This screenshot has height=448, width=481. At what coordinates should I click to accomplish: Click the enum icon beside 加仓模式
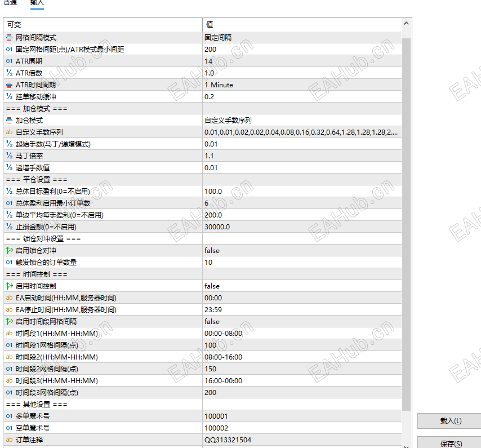tap(9, 121)
